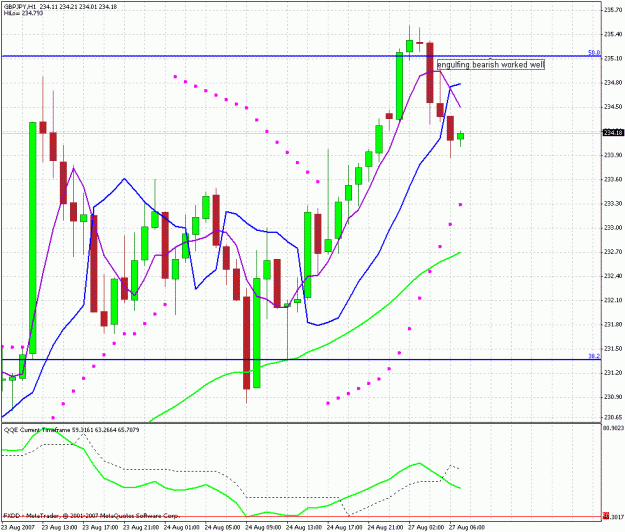Click the '23 Aug 2007' date label
625x532 pixels.
click(x=18, y=528)
